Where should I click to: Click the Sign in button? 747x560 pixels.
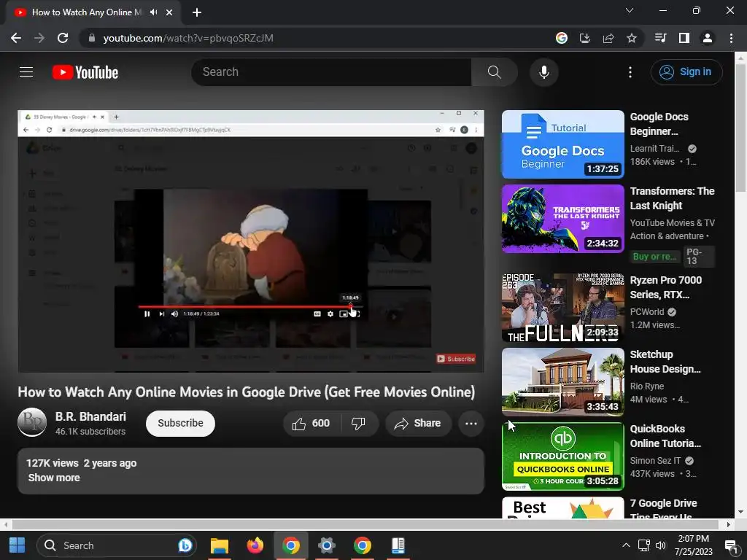point(686,72)
